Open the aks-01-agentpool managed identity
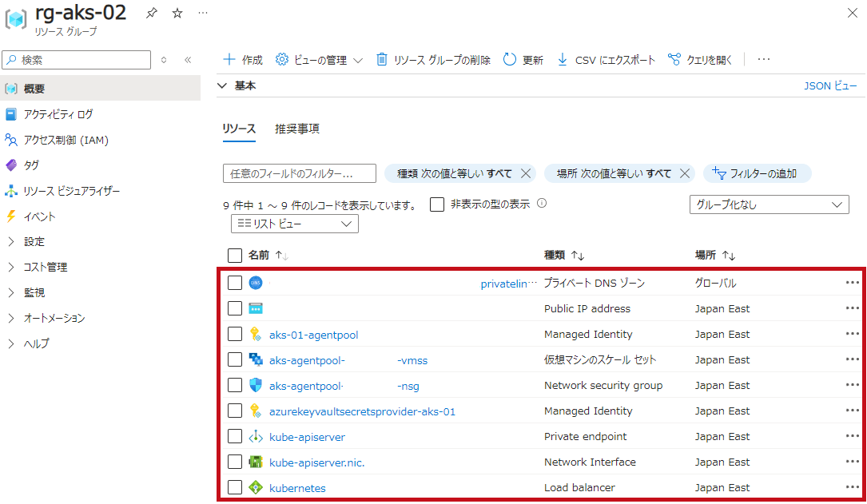 coord(313,335)
